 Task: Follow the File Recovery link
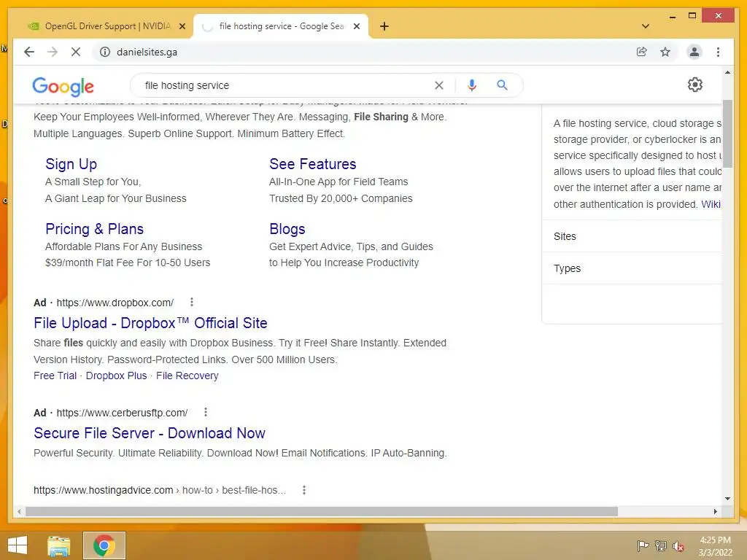point(187,376)
